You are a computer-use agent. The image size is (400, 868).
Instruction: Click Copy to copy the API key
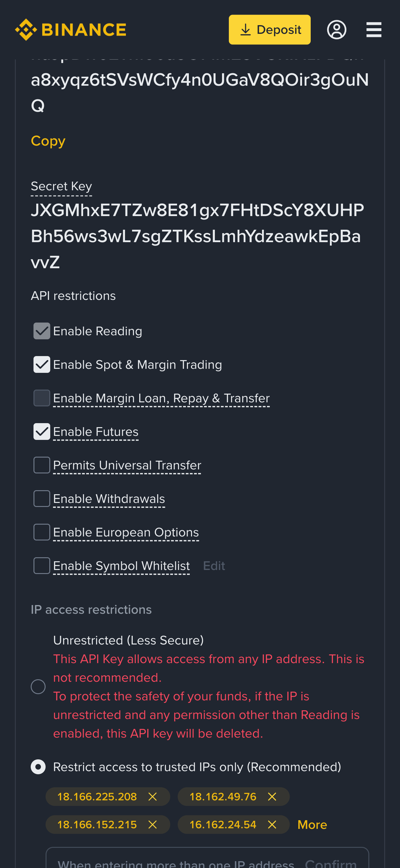coord(48,141)
